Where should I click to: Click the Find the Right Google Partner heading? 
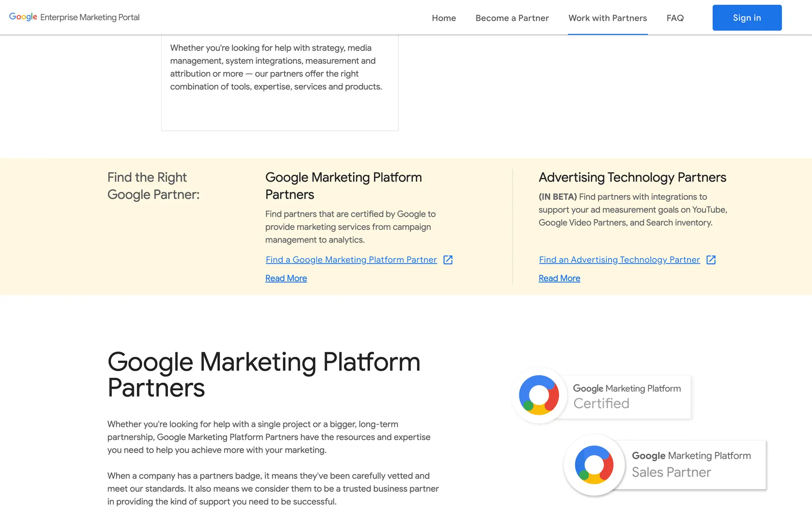click(153, 186)
